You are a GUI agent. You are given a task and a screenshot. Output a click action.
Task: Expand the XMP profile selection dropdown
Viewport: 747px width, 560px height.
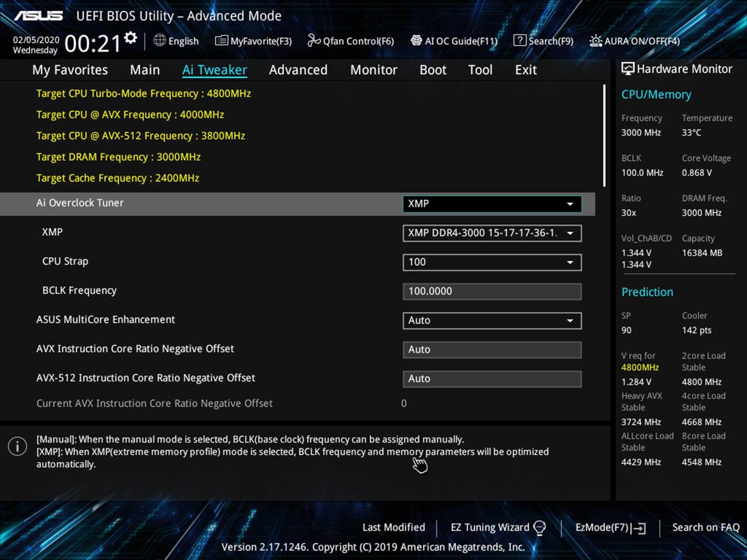pyautogui.click(x=491, y=233)
